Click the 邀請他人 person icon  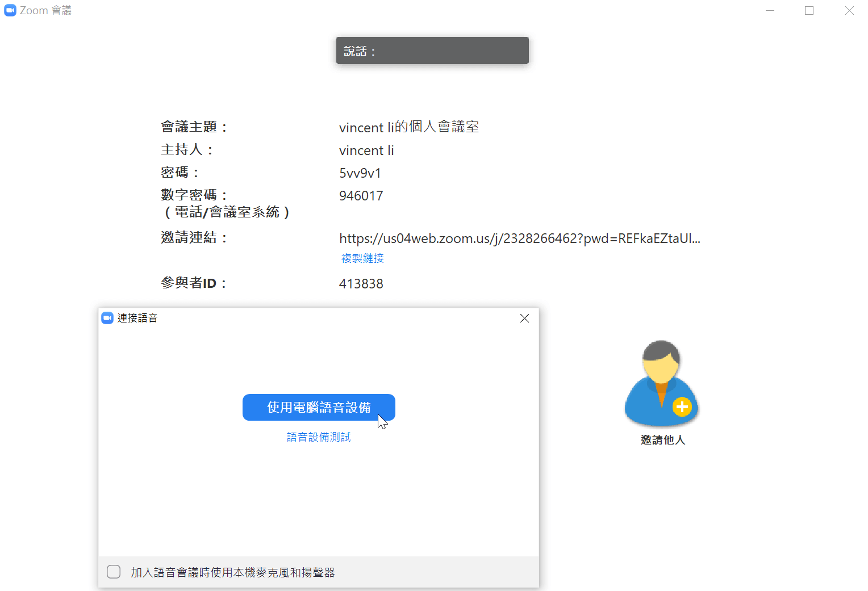(662, 383)
